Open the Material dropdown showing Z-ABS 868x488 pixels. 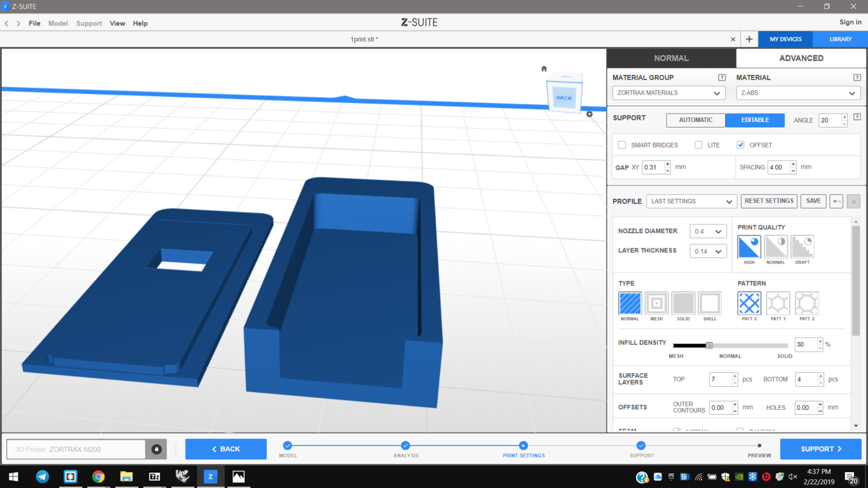click(x=798, y=93)
